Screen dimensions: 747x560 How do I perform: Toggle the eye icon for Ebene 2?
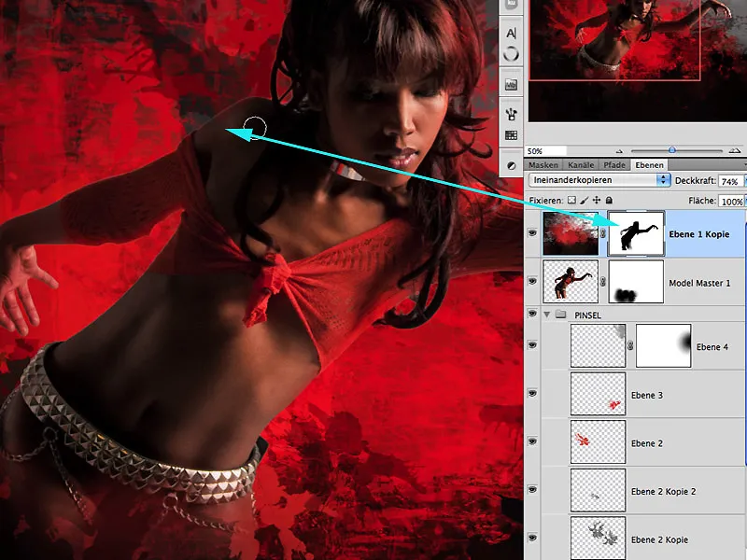click(532, 441)
